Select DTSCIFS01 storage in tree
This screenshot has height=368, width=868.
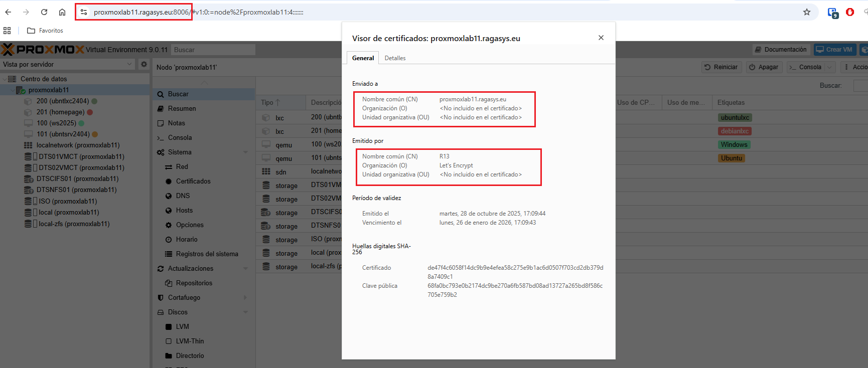click(x=77, y=178)
